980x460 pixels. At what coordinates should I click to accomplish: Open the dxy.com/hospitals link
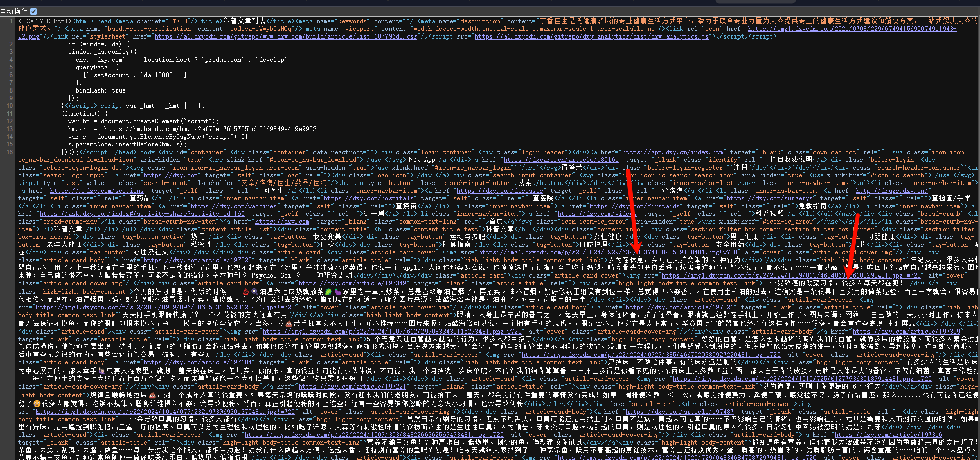click(x=368, y=198)
